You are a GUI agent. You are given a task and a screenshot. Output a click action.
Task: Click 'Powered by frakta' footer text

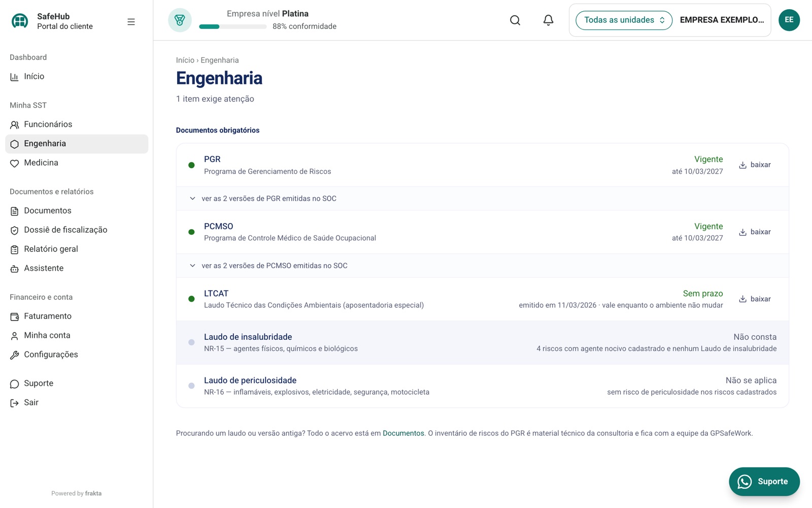pyautogui.click(x=76, y=493)
